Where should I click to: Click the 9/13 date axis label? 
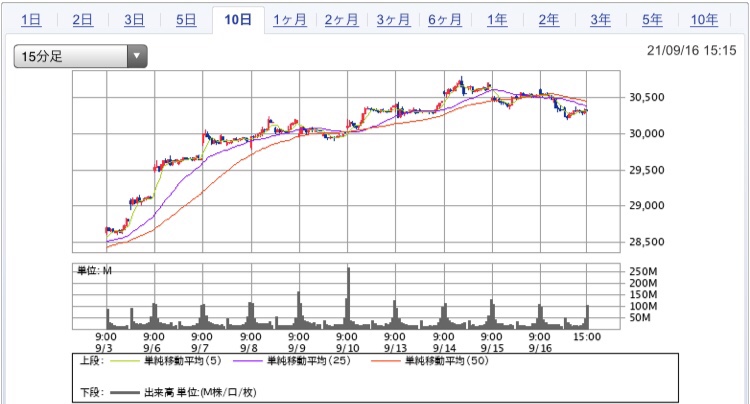tap(396, 348)
